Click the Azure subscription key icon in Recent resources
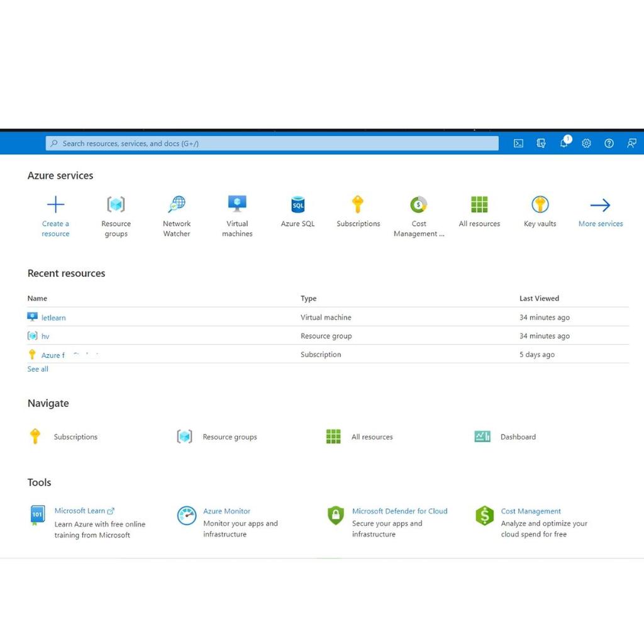Screen dimensions: 644x644 32,354
